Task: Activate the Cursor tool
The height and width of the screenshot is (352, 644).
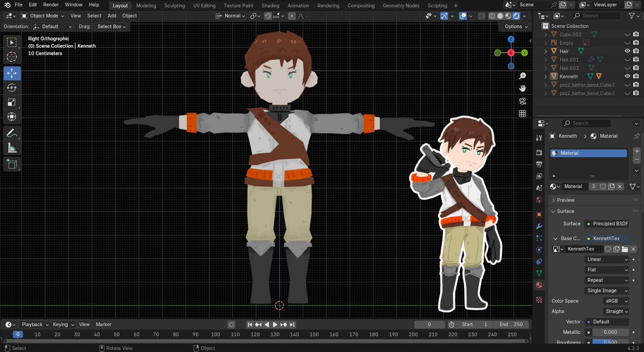Action: [x=12, y=57]
